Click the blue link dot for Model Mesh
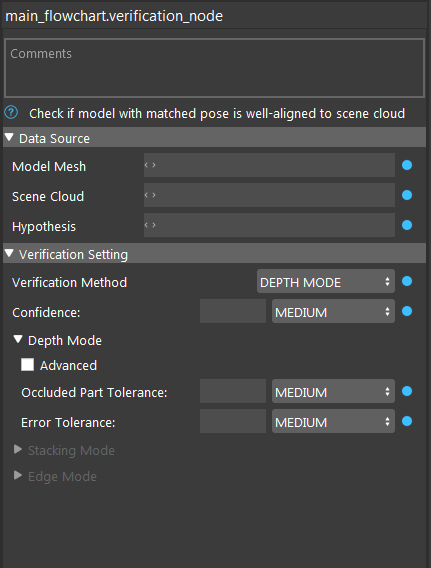This screenshot has height=568, width=431. pyautogui.click(x=407, y=165)
